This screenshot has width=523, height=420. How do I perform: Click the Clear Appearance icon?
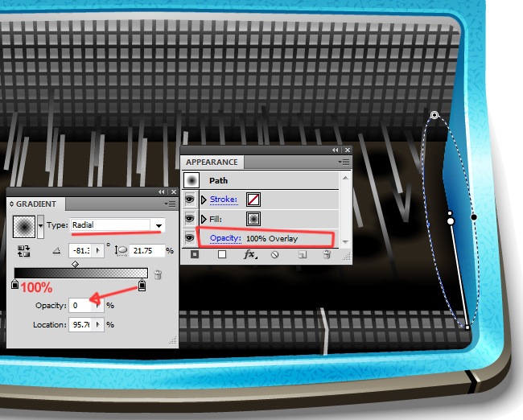click(275, 254)
